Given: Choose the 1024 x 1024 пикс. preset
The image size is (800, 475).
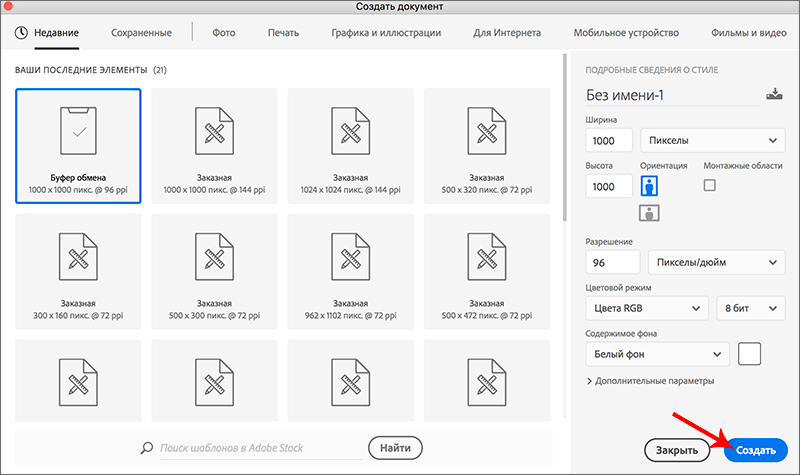Looking at the screenshot, I should (x=350, y=145).
